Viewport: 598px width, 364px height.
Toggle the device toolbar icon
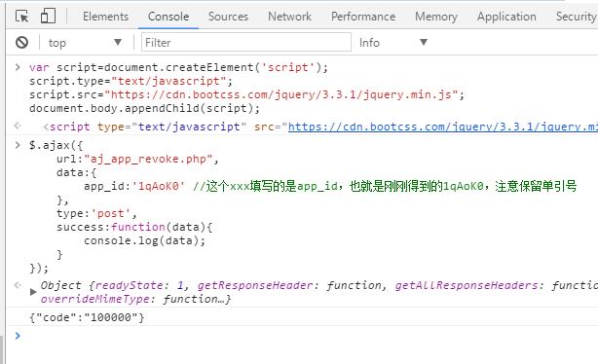[48, 17]
